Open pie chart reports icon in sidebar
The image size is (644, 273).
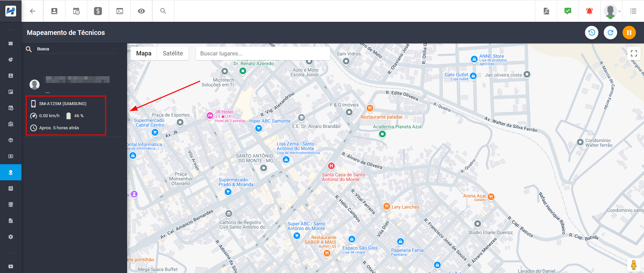[x=11, y=60]
